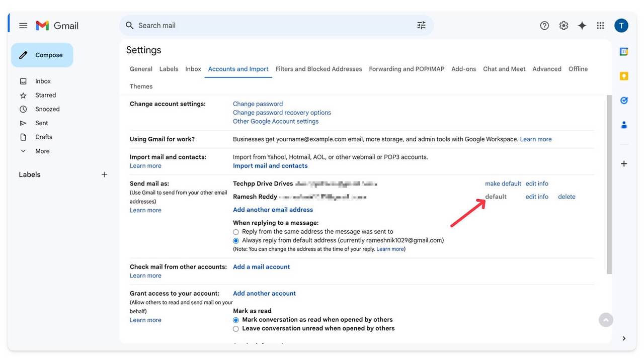This screenshot has width=644, height=362.
Task: Open Google Calendar side panel icon
Action: [x=624, y=52]
